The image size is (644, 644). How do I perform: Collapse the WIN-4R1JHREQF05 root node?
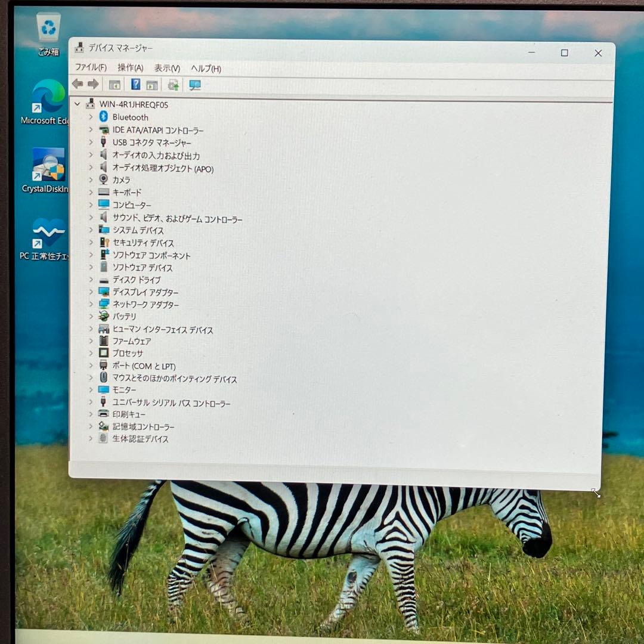[x=77, y=104]
